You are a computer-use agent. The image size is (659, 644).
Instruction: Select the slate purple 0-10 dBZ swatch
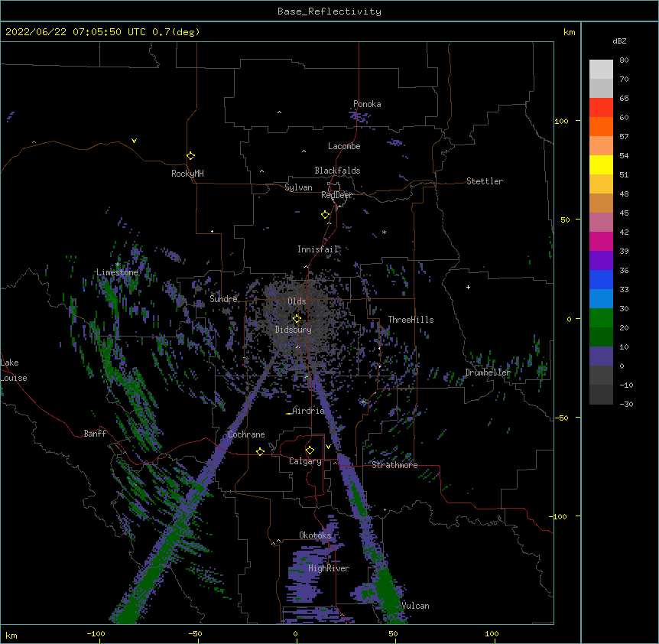pos(601,356)
